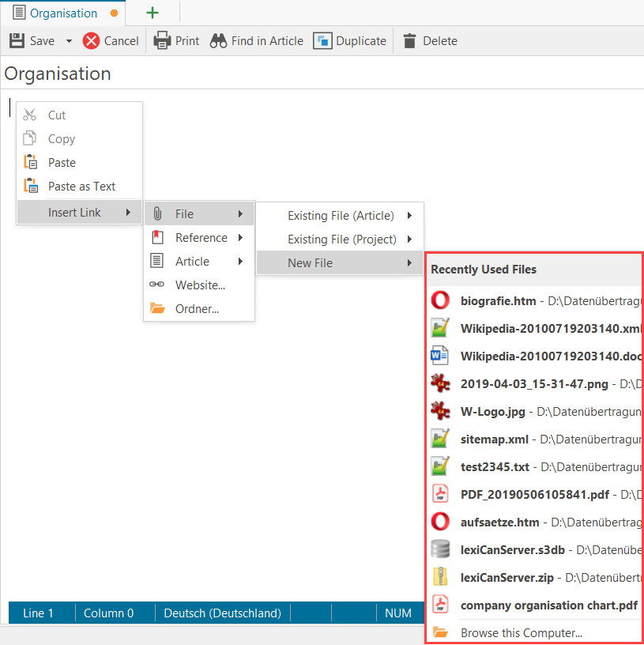Image resolution: width=644 pixels, height=645 pixels.
Task: Click the Duplicate toolbar icon
Action: click(322, 40)
